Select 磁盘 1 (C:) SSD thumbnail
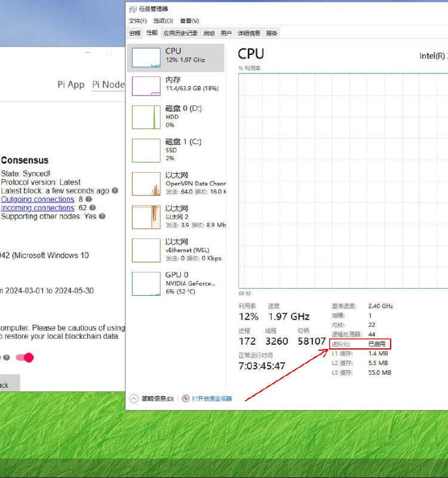448x478 pixels. pyautogui.click(x=146, y=150)
